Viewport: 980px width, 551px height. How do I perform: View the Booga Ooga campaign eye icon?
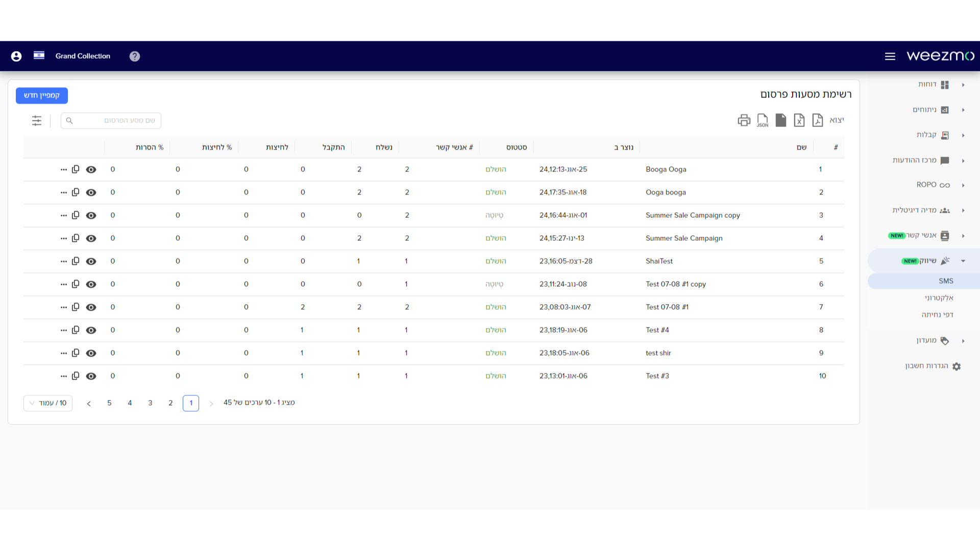[x=91, y=170]
